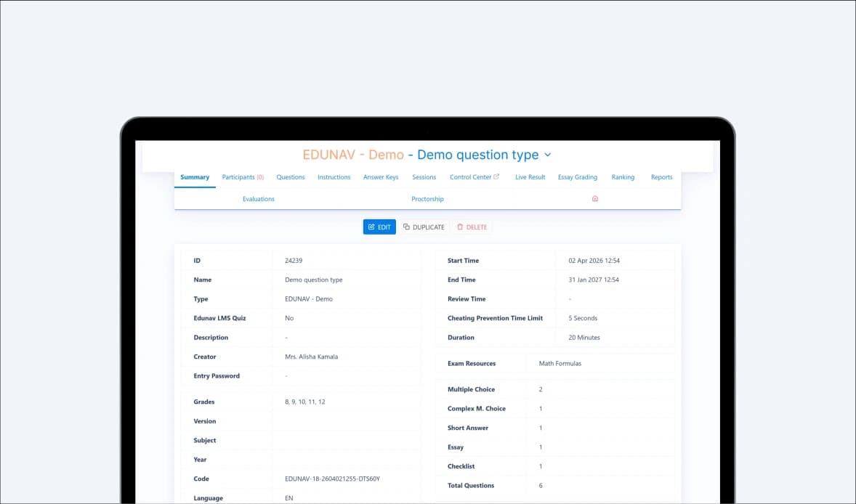Select the Proctorship tab
The image size is (856, 504).
pos(427,199)
